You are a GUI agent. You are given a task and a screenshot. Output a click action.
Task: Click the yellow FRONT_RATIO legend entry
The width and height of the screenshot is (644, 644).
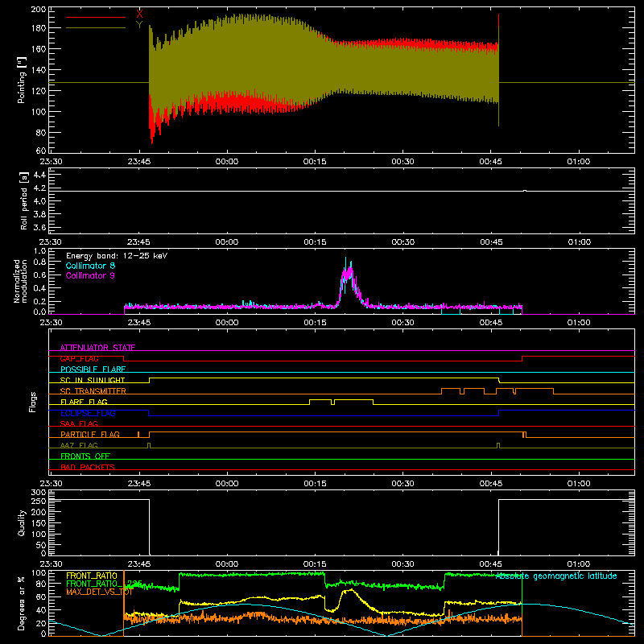click(92, 576)
